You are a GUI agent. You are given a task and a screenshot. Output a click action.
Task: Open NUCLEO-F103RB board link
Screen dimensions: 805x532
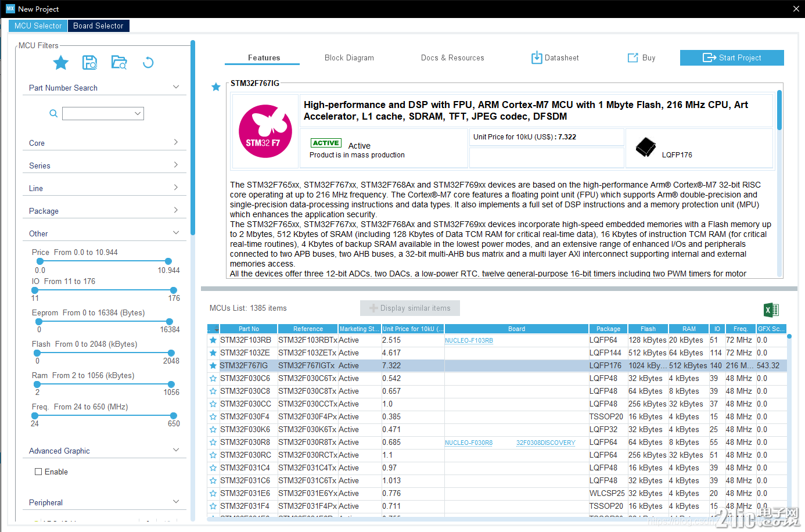pyautogui.click(x=469, y=340)
